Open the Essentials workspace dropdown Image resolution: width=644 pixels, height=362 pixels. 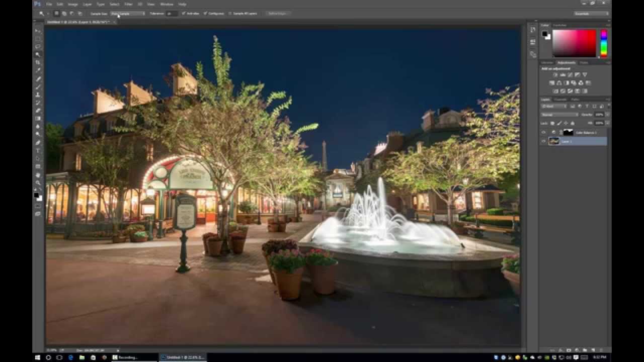591,14
